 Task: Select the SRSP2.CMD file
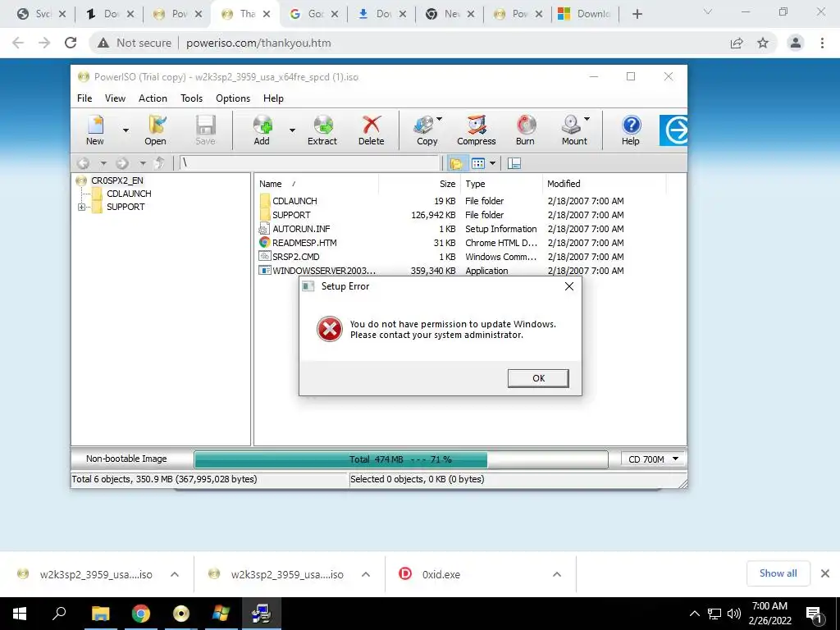295,257
